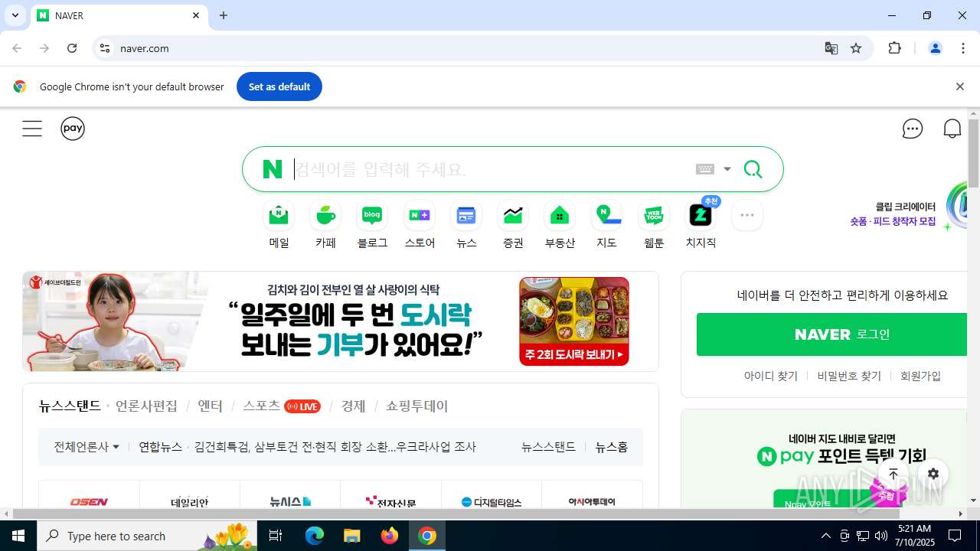
Task: Open Microsoft Edge from the taskbar
Action: pos(315,536)
